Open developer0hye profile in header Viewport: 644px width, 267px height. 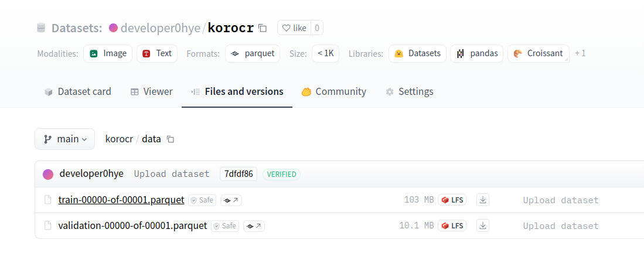coord(160,28)
